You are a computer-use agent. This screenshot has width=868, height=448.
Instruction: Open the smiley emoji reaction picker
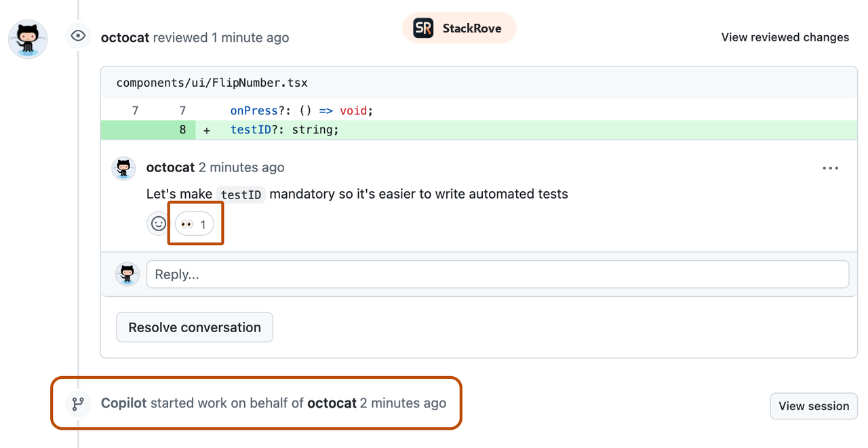pyautogui.click(x=158, y=223)
